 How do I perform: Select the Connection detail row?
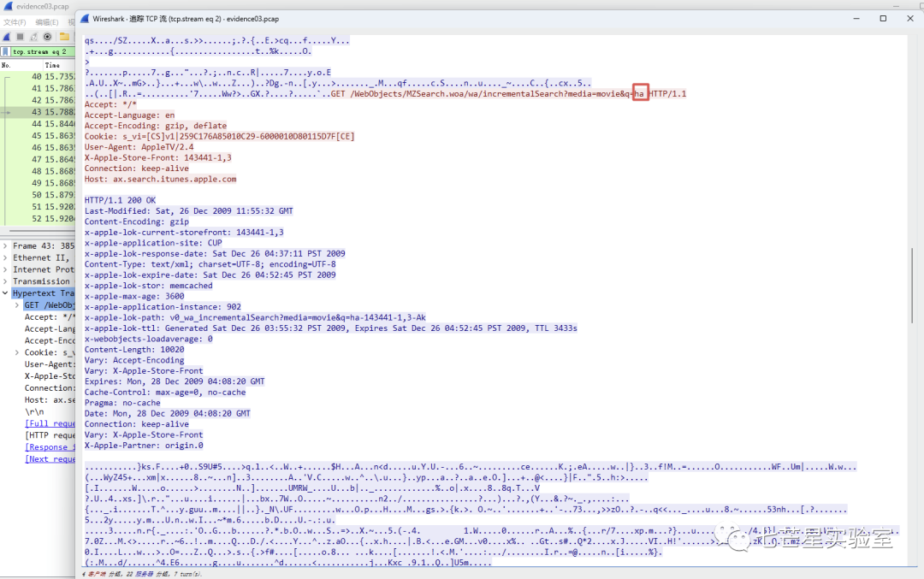click(50, 387)
